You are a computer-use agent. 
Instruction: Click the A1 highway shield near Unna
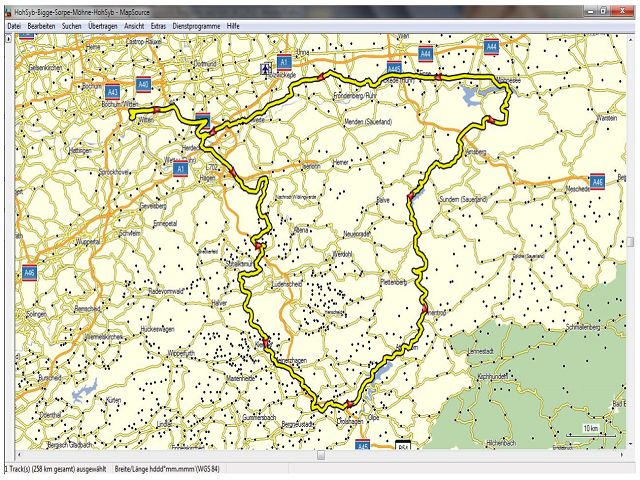point(284,62)
